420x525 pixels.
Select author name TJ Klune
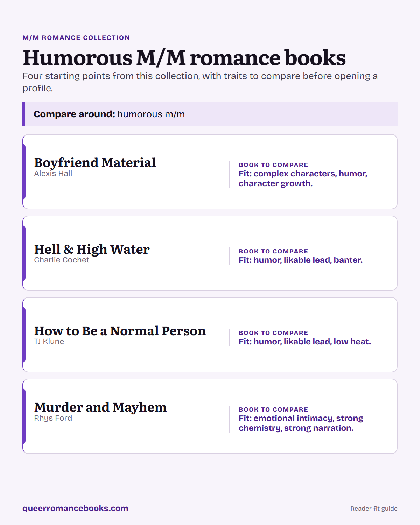point(49,342)
